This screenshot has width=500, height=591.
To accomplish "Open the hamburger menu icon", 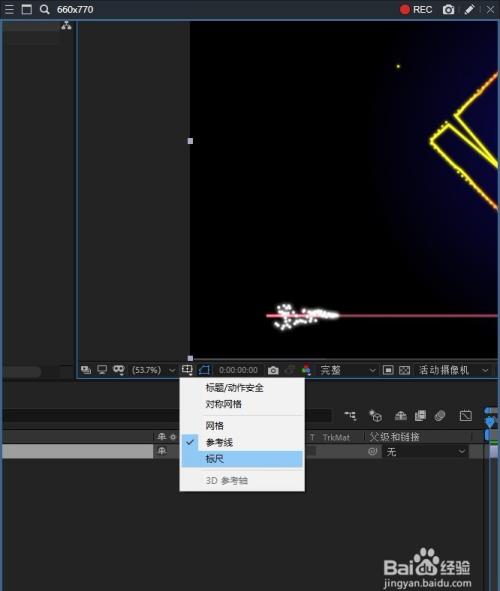I will 9,9.
